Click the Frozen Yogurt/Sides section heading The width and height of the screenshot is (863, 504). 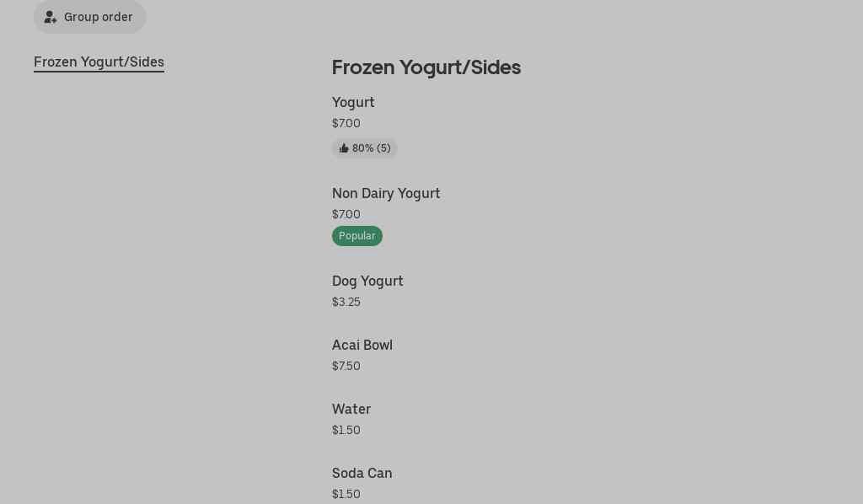point(426,67)
